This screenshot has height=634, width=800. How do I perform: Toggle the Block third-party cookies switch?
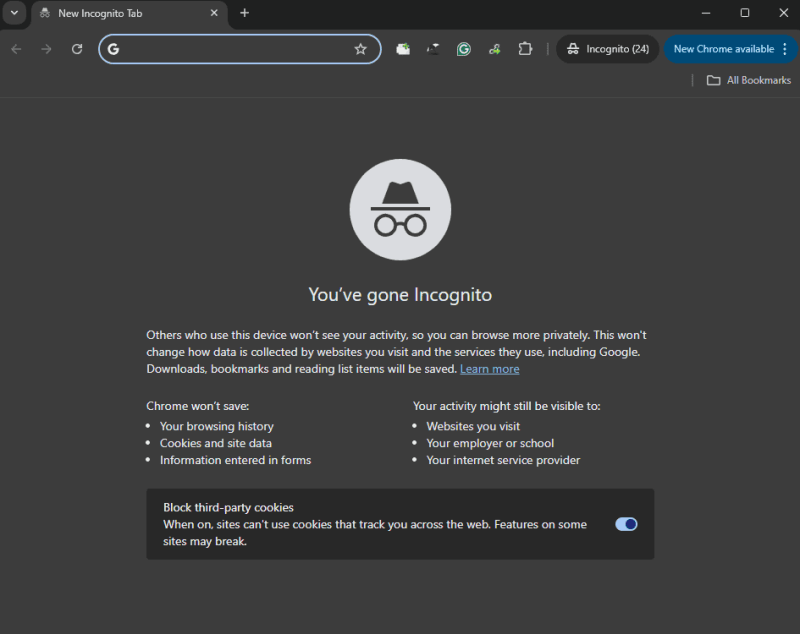[626, 524]
